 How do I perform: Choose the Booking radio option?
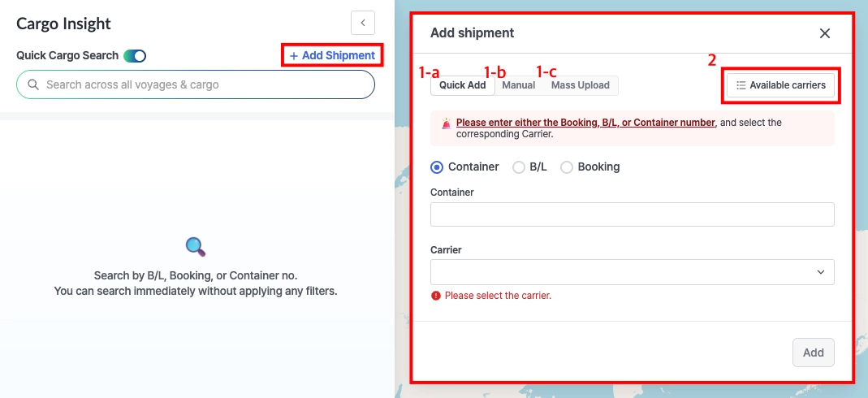point(567,167)
